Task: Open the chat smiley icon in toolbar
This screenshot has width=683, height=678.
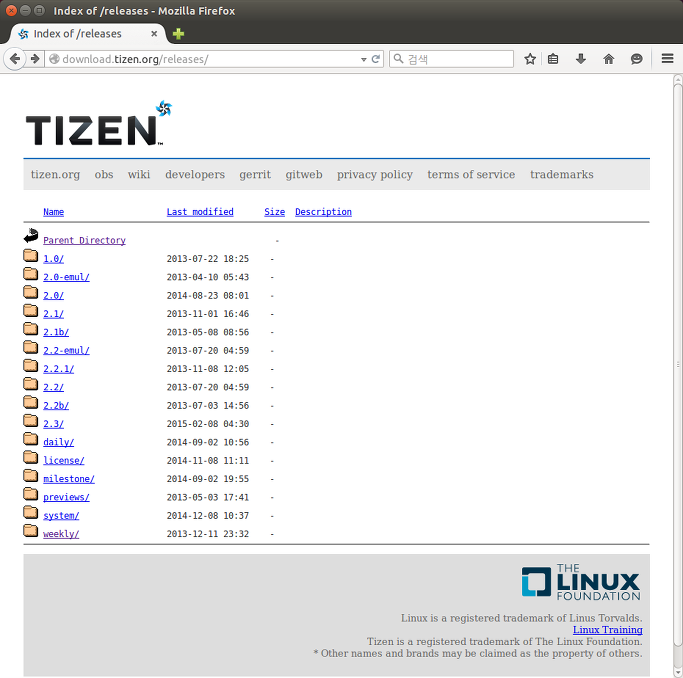Action: (636, 59)
